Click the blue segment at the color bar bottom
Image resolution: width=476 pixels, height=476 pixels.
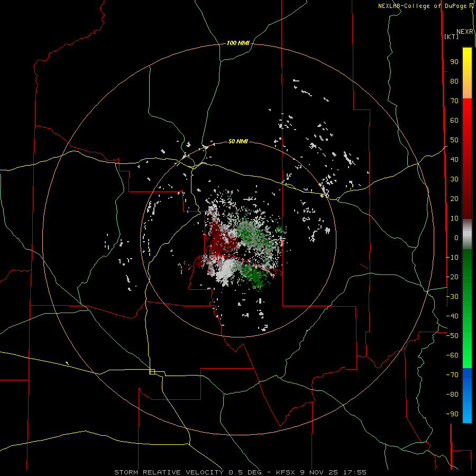[467, 396]
